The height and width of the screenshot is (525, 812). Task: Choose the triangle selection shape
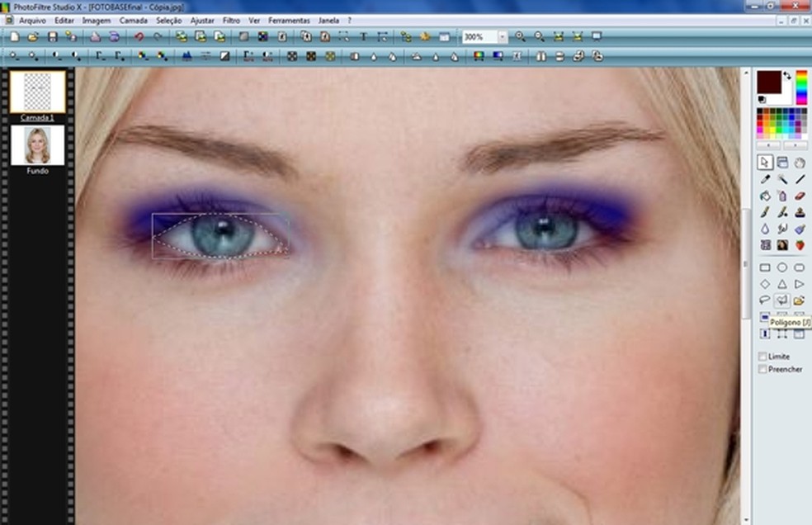[782, 284]
